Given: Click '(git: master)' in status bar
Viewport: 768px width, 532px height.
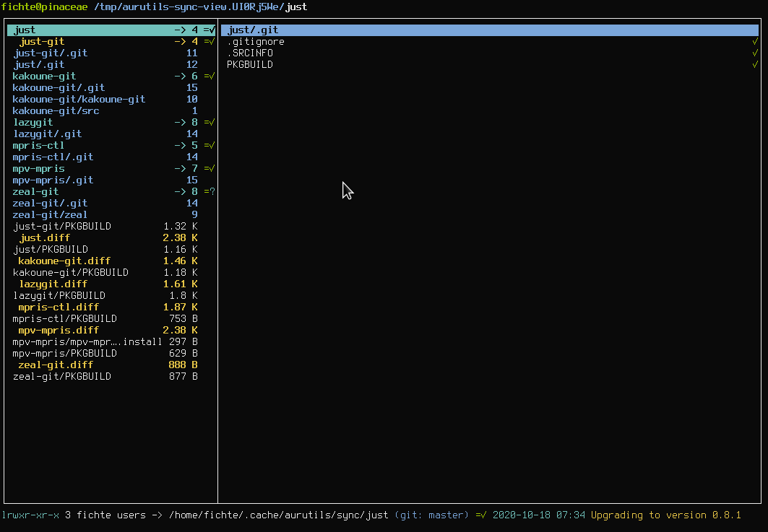Looking at the screenshot, I should point(431,515).
